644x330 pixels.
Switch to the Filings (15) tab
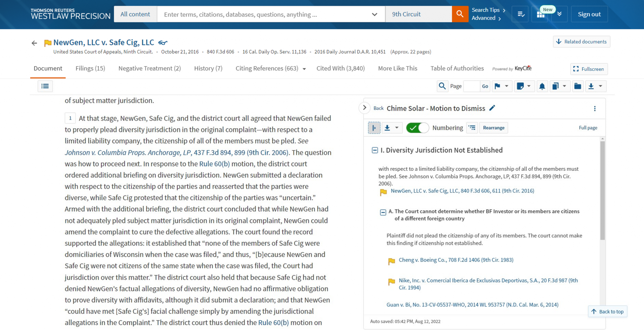pos(90,68)
